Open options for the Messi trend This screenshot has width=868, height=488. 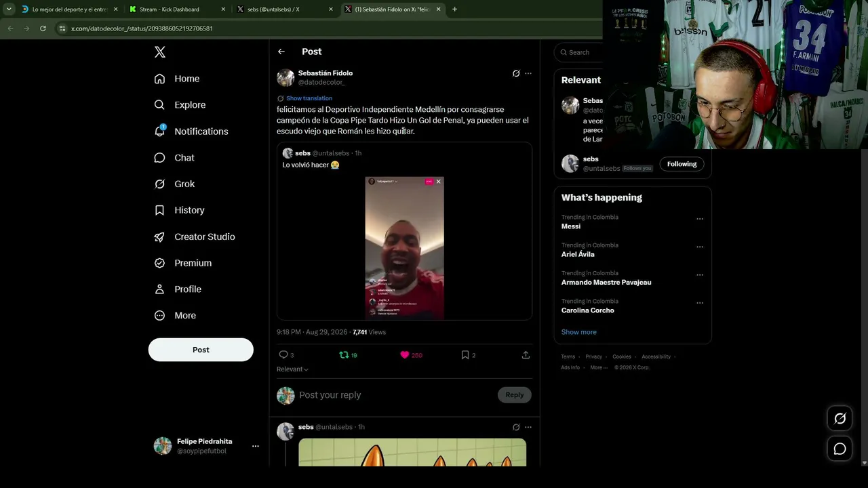pyautogui.click(x=700, y=219)
